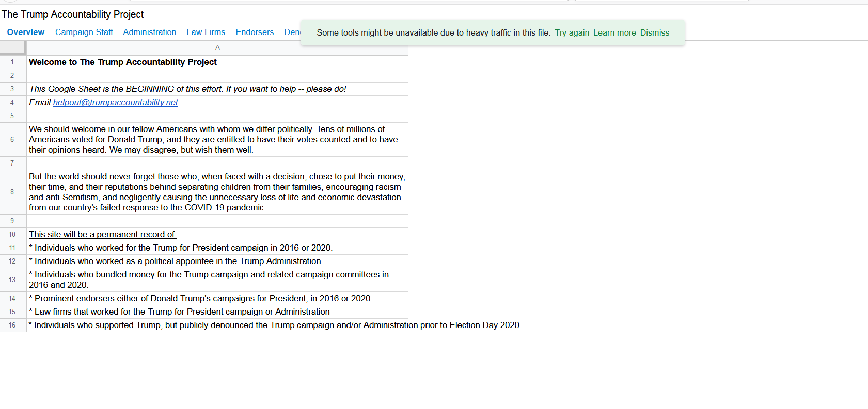868x409 pixels.
Task: Dismiss the heavy traffic notification
Action: coord(654,32)
